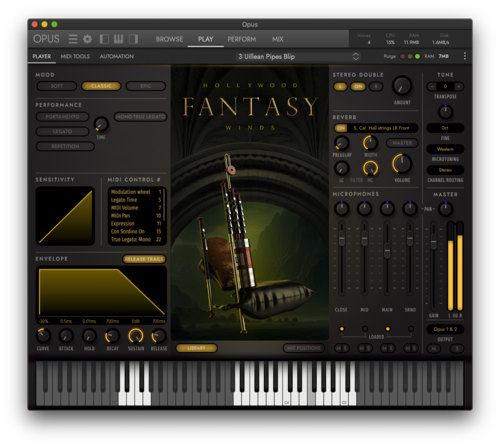
Task: Toggle Legato performance mode
Action: point(62,131)
